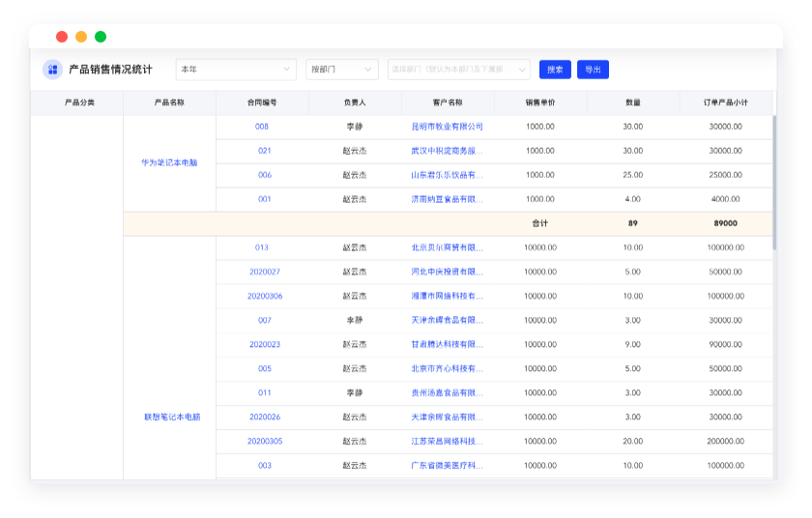Click the 产品名称 column header
The image size is (812, 518).
pyautogui.click(x=169, y=102)
